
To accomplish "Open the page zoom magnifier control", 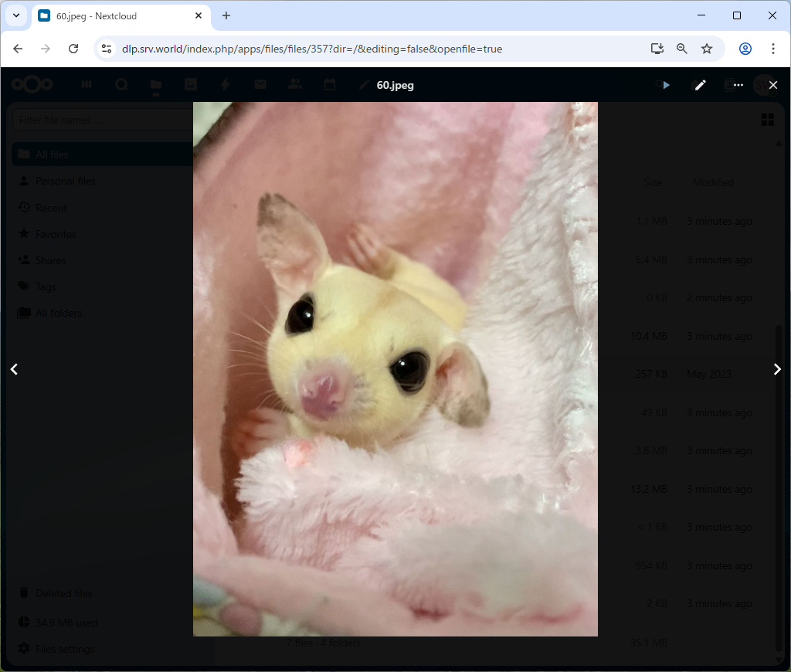I will 682,49.
